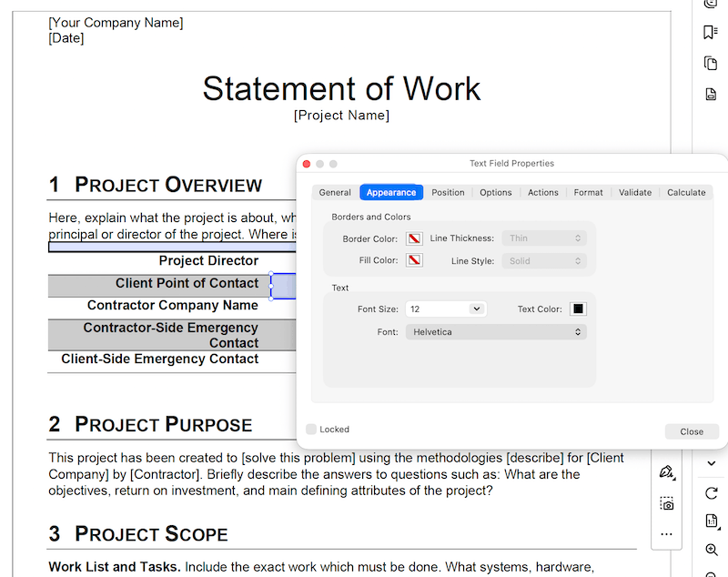Click the "Project Scope" section heading
The image size is (728, 577).
click(151, 534)
